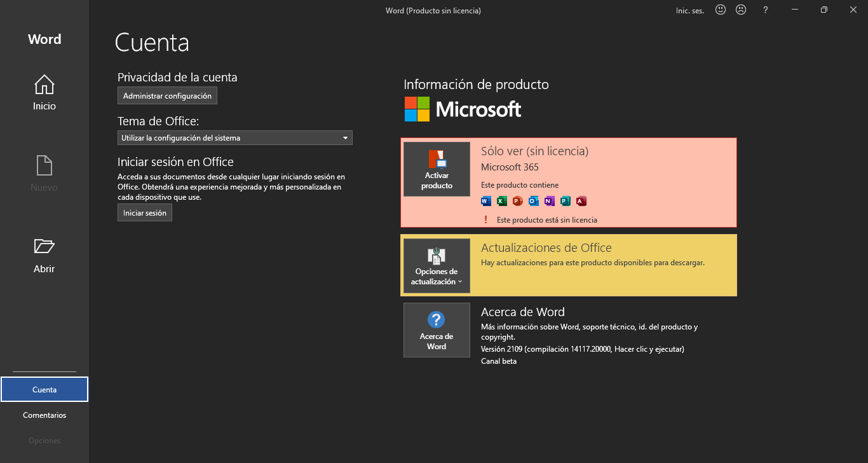Click Inic. ses. in title bar

[690, 11]
